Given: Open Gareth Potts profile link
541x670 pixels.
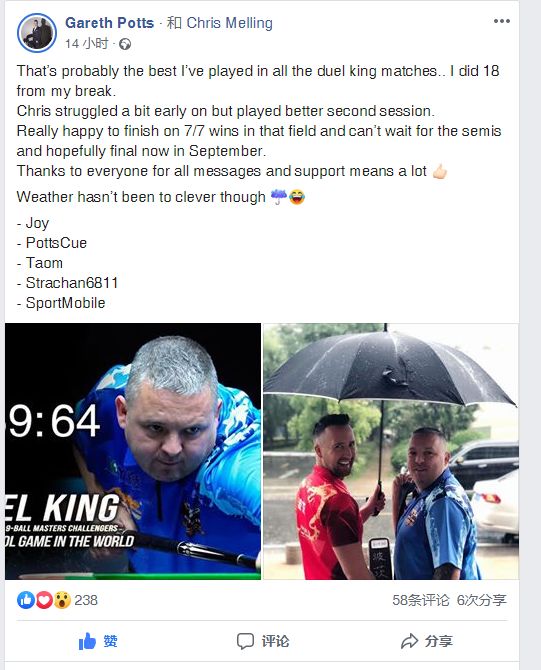Looking at the screenshot, I should tap(109, 23).
